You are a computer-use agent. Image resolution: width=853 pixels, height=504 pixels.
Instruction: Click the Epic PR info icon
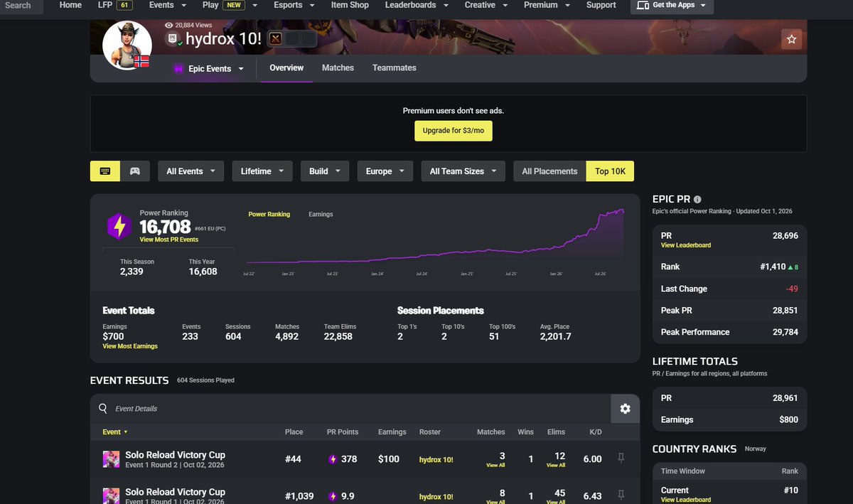(x=697, y=200)
